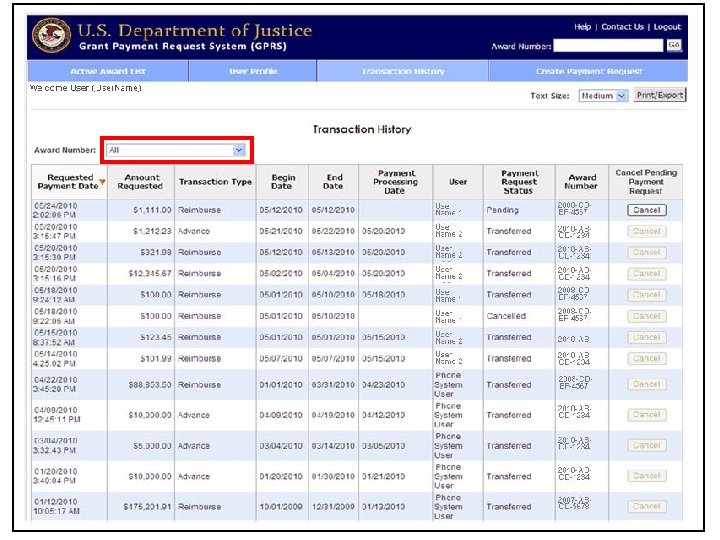The image size is (720, 540).
Task: Click the Cancel button in the $88,853.50 row
Action: click(647, 384)
